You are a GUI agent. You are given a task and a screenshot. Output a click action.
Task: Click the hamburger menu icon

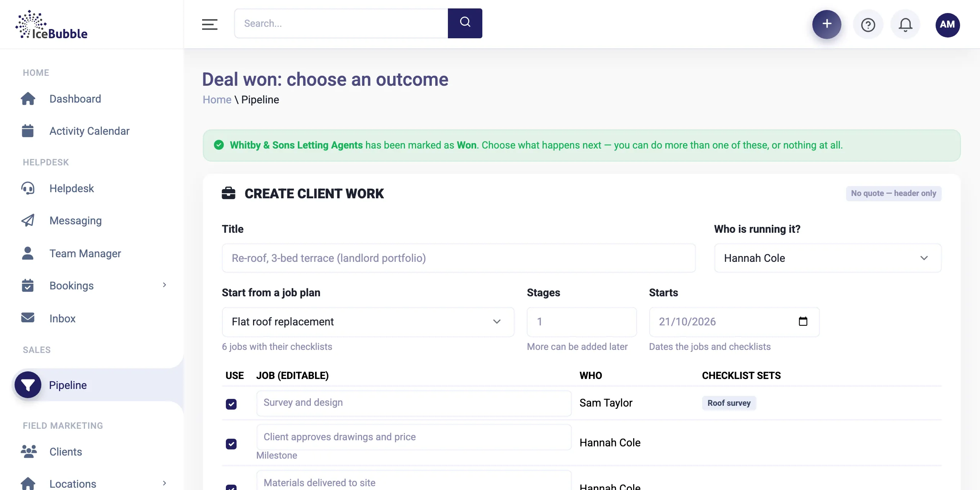[x=210, y=24]
